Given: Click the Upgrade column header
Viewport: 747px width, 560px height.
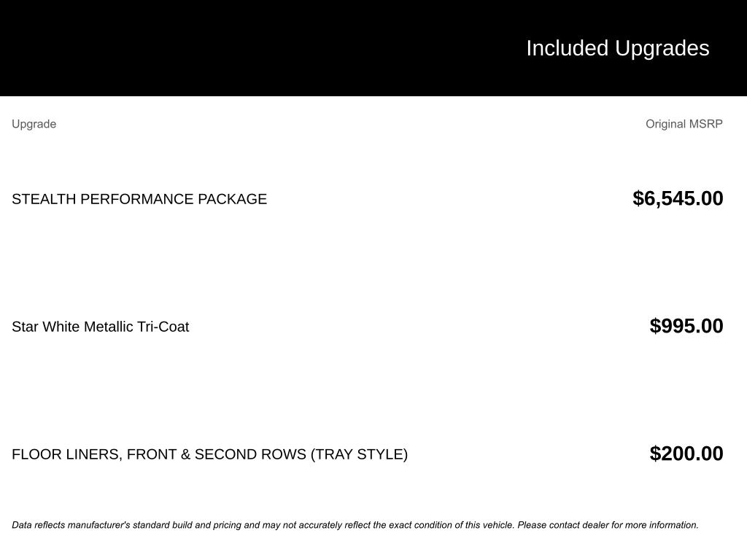Looking at the screenshot, I should coord(34,124).
